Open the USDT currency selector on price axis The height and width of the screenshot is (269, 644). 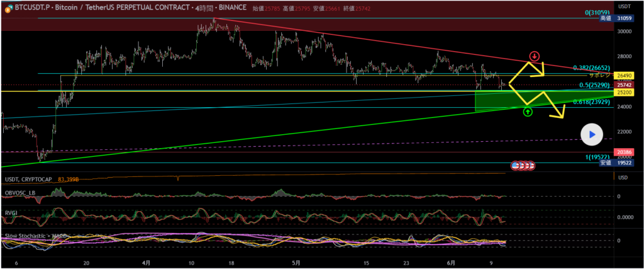click(x=624, y=6)
